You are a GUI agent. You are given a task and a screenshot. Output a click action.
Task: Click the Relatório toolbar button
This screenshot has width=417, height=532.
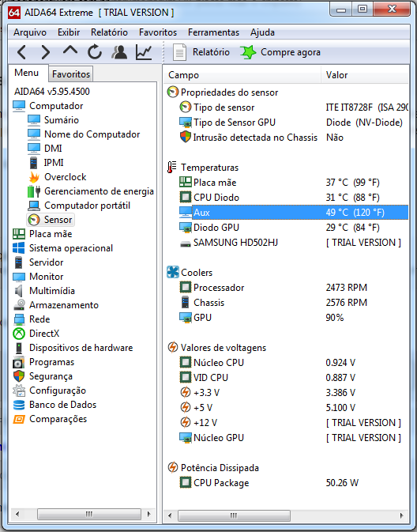[x=201, y=52]
